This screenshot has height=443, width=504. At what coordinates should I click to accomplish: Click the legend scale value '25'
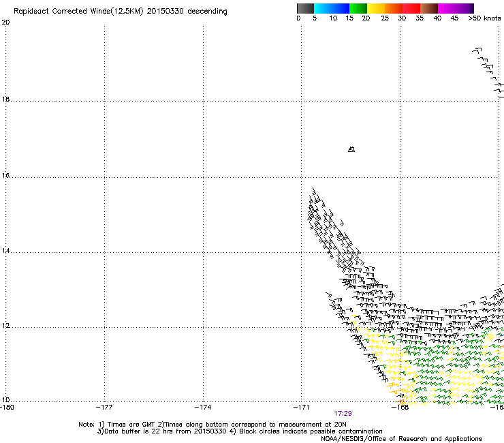coord(385,18)
